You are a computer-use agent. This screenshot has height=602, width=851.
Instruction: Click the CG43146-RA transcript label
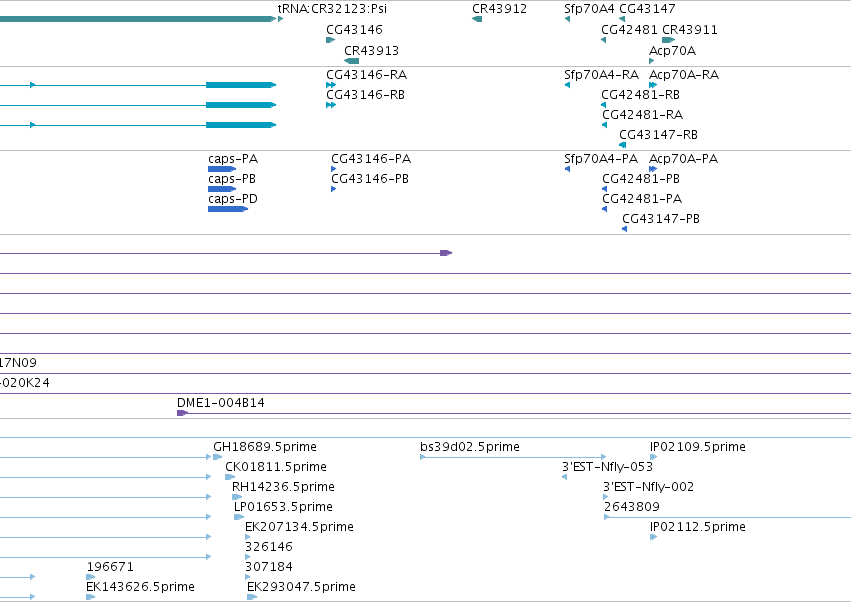click(x=366, y=74)
